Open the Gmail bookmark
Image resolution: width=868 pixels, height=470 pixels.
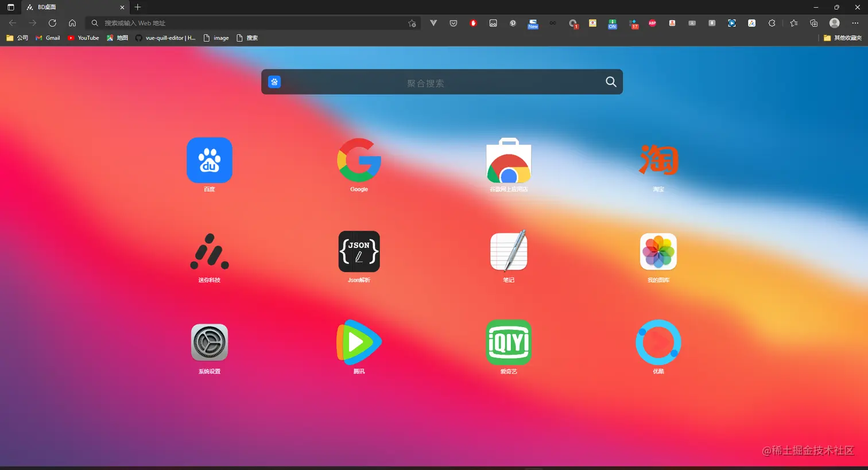(48, 38)
